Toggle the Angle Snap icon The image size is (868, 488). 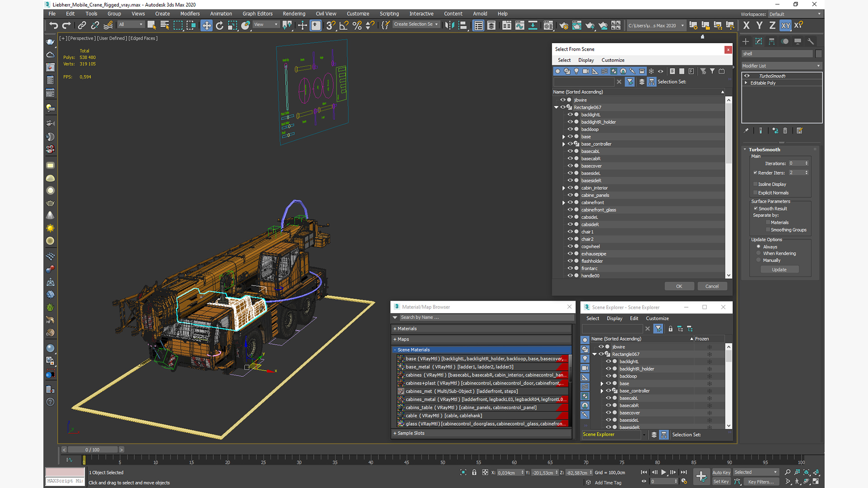(x=344, y=26)
